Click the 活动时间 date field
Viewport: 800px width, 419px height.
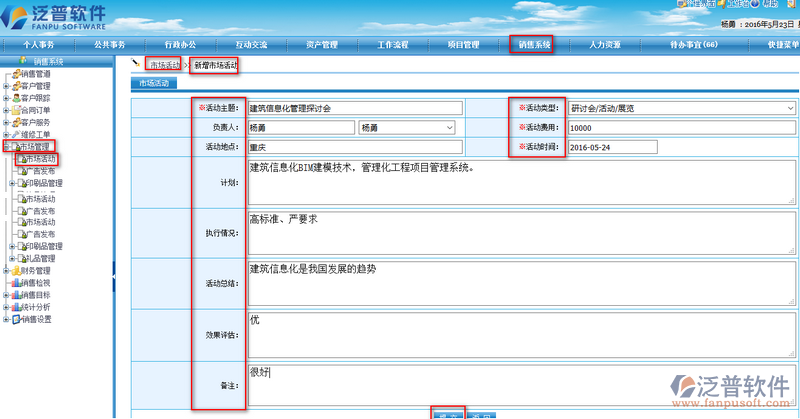point(611,147)
